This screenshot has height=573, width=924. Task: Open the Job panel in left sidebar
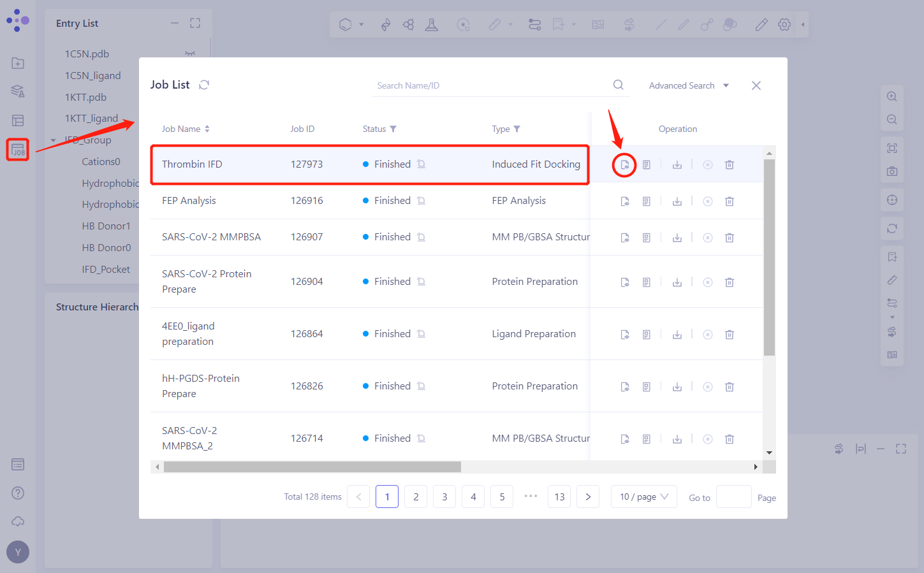click(18, 150)
